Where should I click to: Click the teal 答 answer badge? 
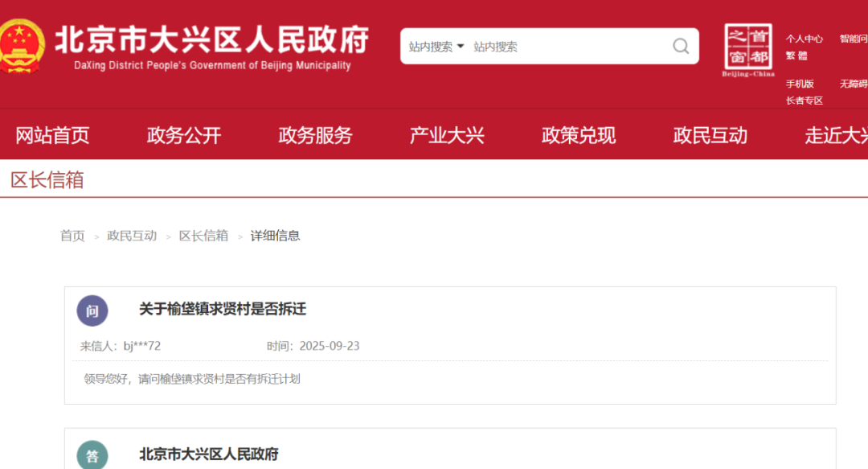tap(92, 455)
